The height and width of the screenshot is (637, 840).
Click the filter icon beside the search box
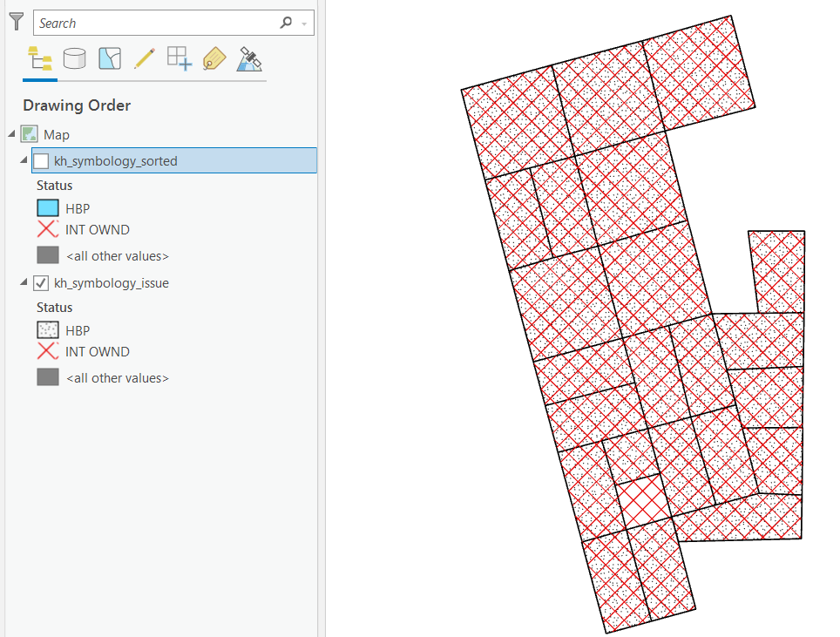16,22
